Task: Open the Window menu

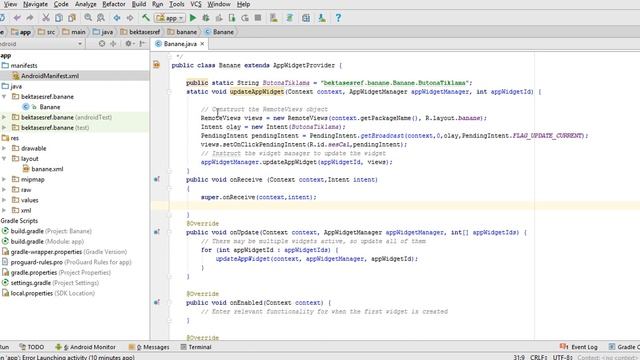Action: [x=219, y=4]
